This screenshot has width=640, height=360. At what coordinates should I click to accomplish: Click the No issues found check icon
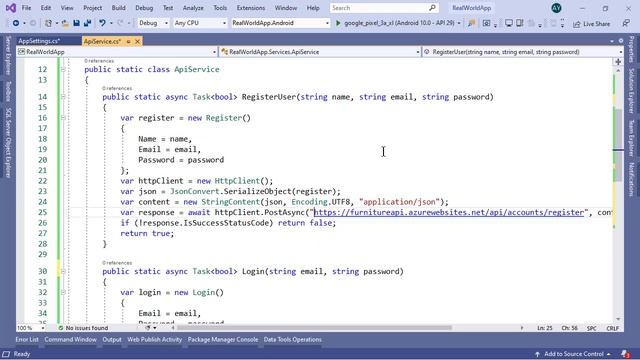coord(61,328)
